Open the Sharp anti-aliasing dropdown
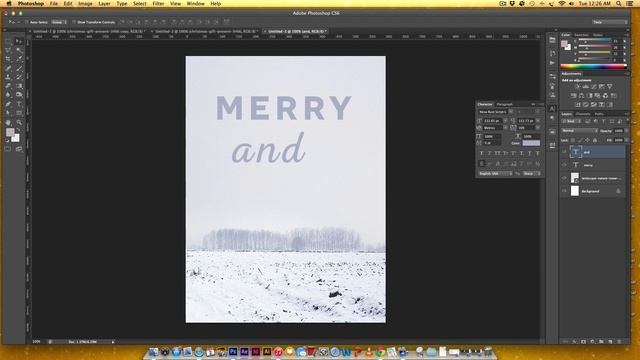The height and width of the screenshot is (360, 640). point(531,173)
